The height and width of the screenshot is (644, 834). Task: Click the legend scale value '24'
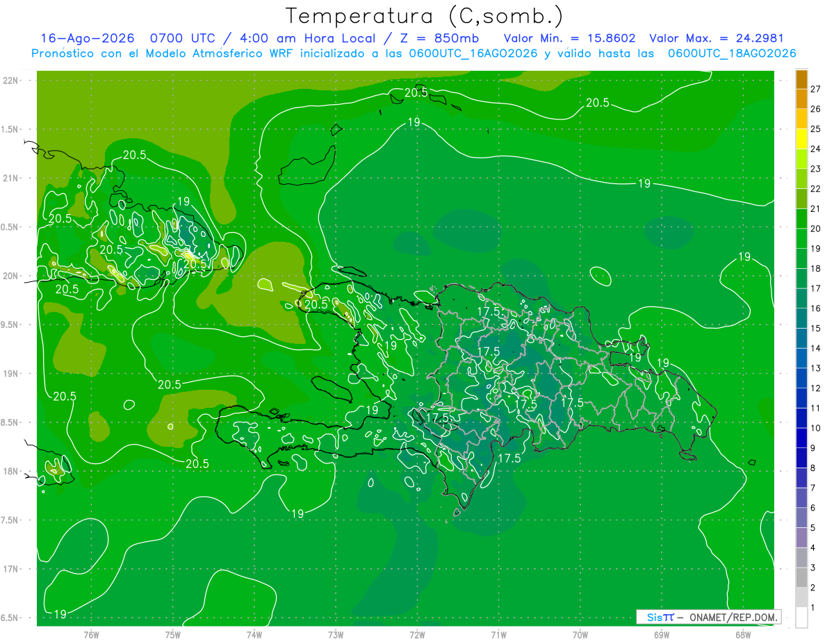coord(815,149)
